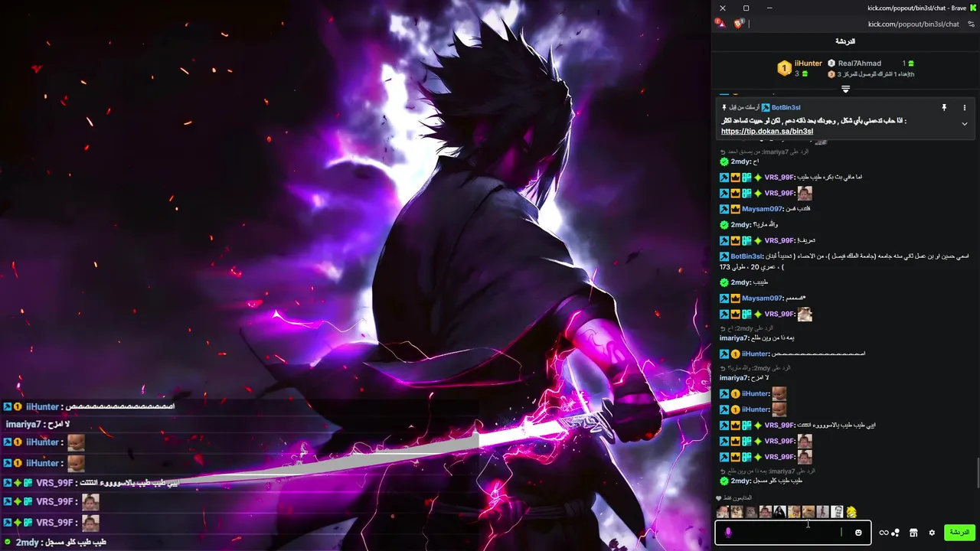
Task: Click BotBin3sl username in the اسمي حسين message
Action: point(747,256)
